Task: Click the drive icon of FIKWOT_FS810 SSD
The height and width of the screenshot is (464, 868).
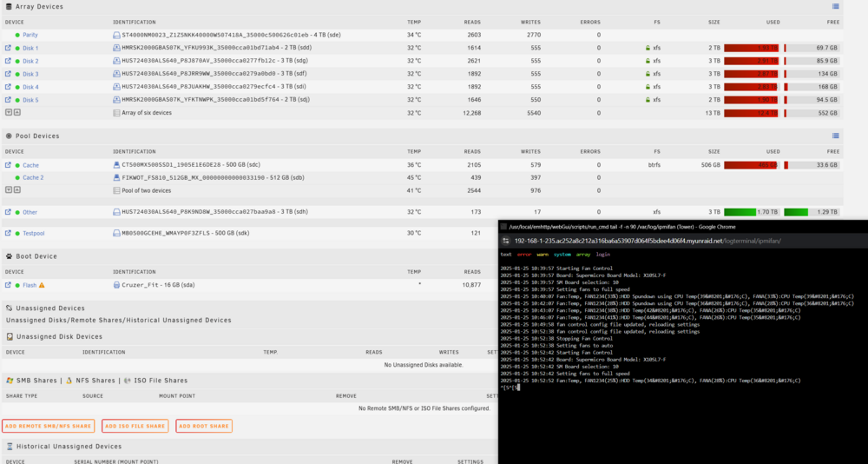Action: (x=117, y=178)
